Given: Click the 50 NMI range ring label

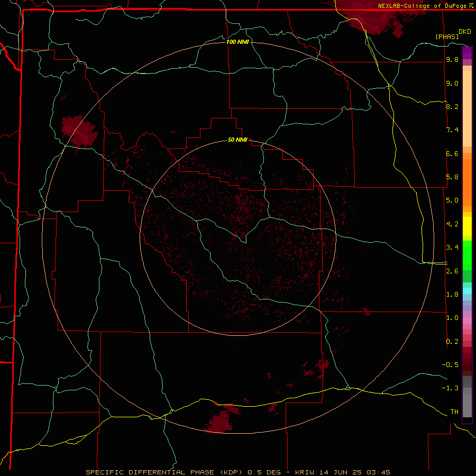Looking at the screenshot, I should (x=237, y=140).
